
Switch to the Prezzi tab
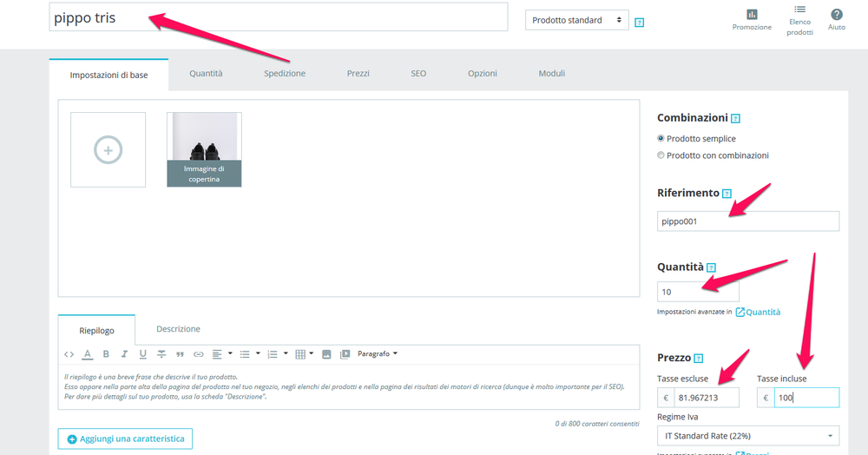358,74
